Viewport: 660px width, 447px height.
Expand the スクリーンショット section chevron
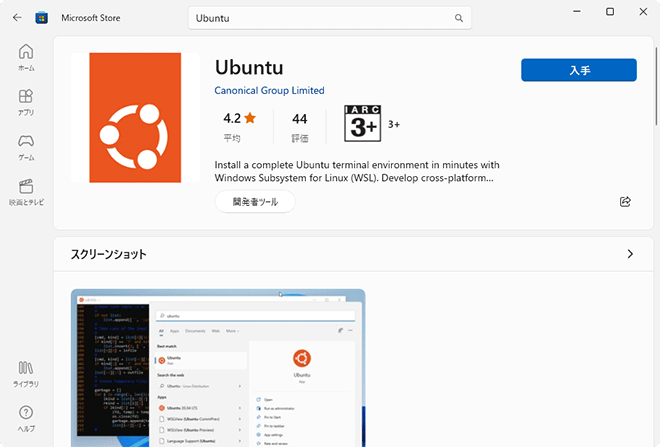[630, 254]
